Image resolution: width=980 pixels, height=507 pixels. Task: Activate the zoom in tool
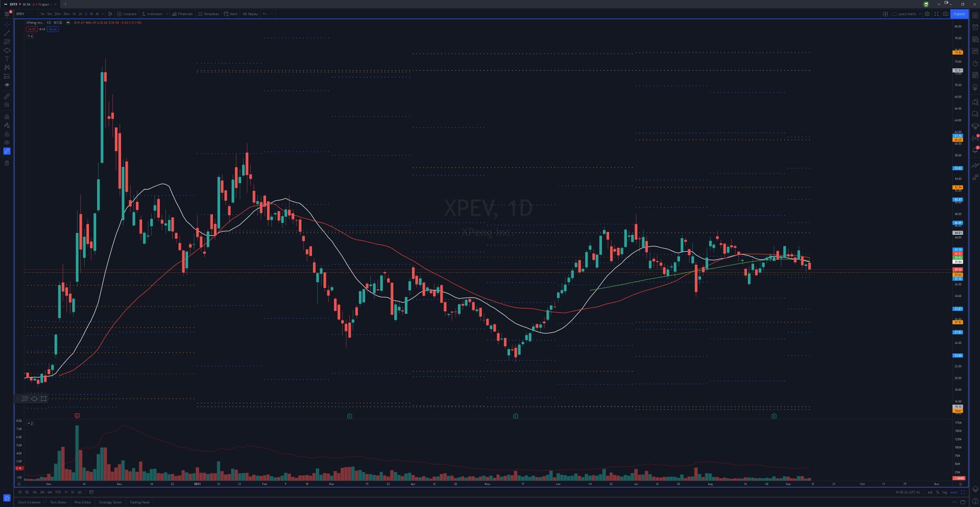pyautogui.click(x=7, y=105)
